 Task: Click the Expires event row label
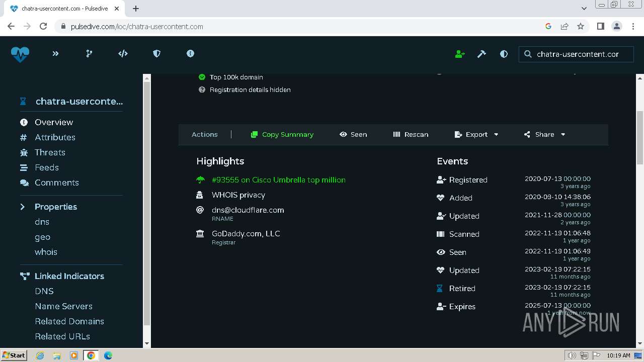[462, 307]
